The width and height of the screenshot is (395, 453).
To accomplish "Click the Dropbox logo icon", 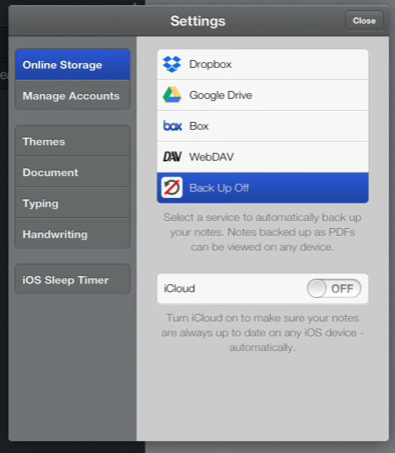I will (172, 64).
